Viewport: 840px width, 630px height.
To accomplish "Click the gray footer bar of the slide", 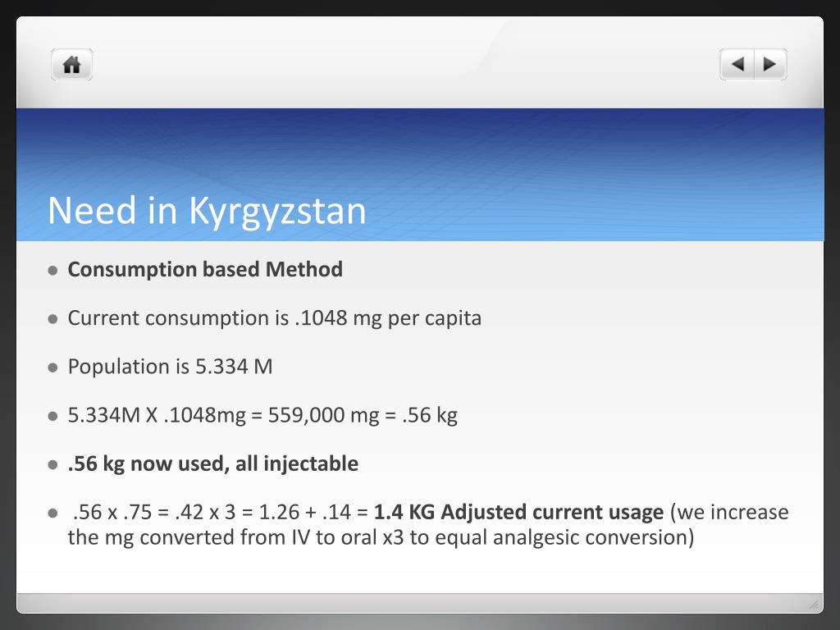I will pyautogui.click(x=420, y=603).
